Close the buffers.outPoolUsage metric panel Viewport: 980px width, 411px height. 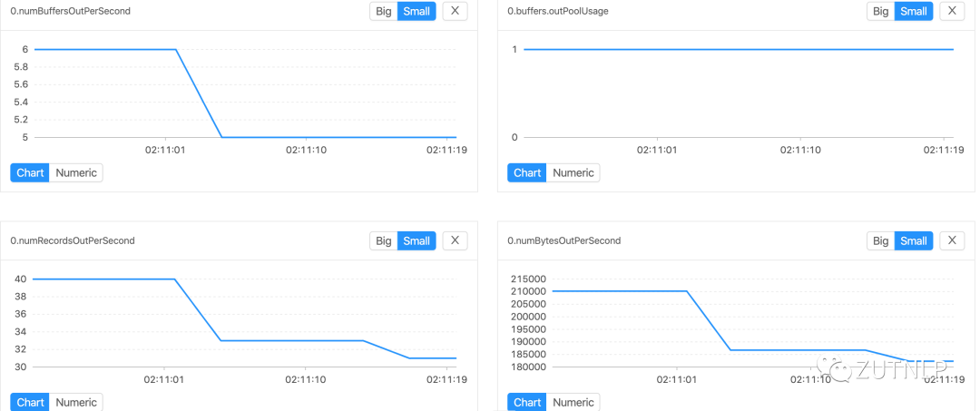952,11
